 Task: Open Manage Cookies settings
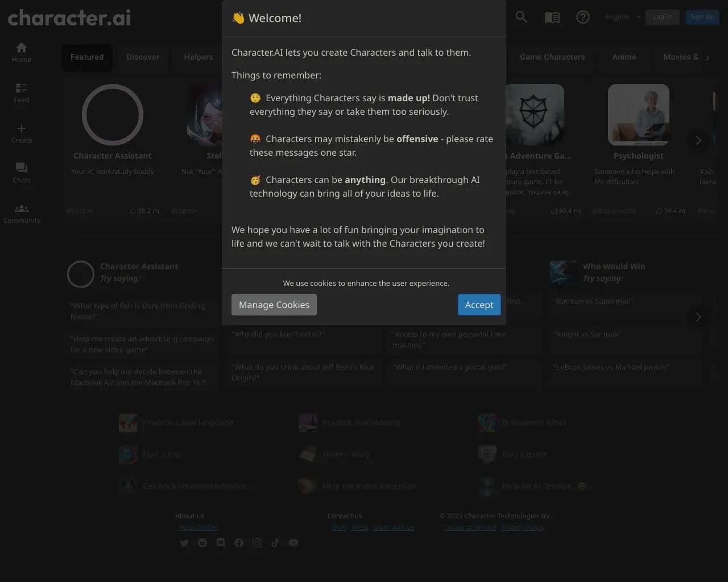click(274, 305)
